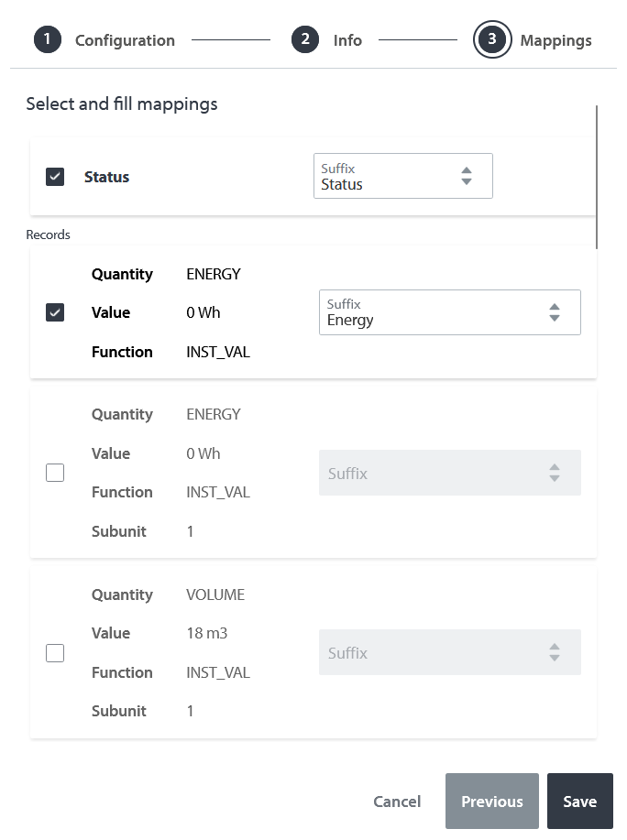Click the up arrow on the Status suffix stepper
Image resolution: width=627 pixels, height=840 pixels.
[x=467, y=169]
